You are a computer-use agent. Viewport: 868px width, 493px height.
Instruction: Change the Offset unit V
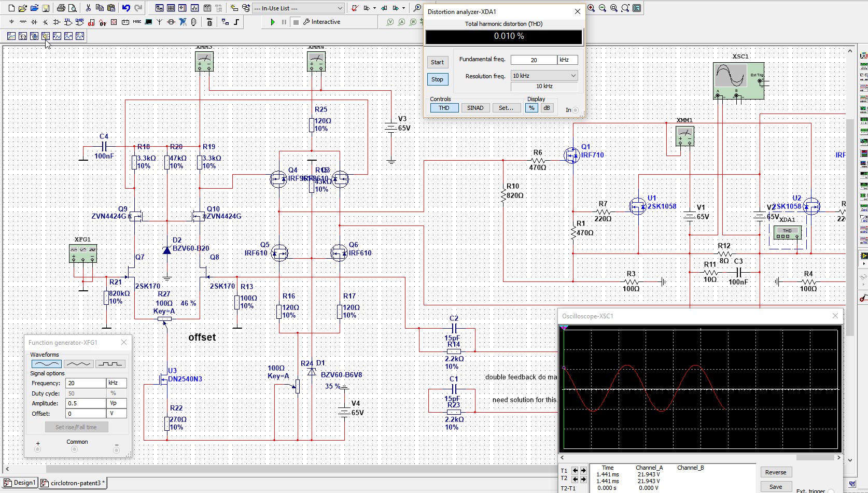(117, 414)
